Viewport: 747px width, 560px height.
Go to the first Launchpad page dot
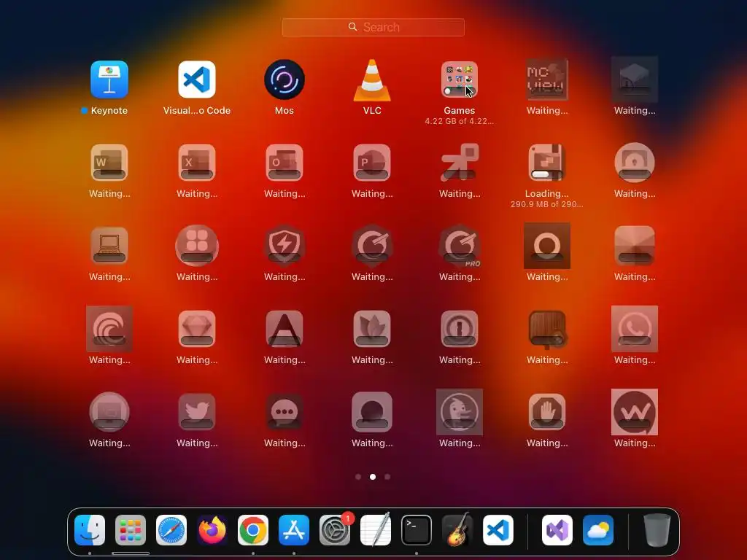[x=358, y=477]
